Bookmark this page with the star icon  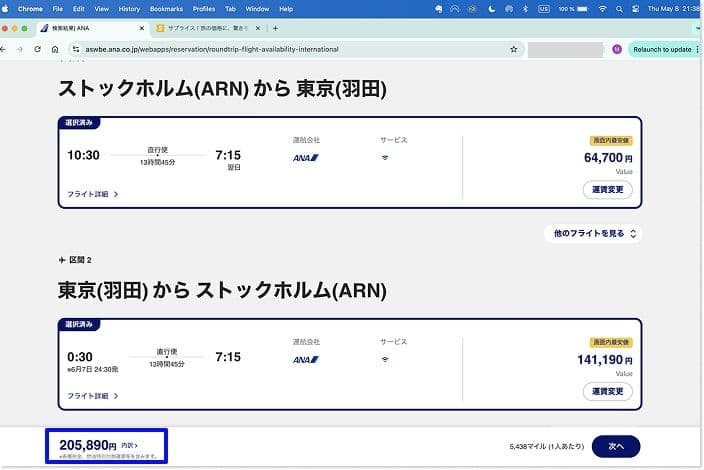point(514,49)
